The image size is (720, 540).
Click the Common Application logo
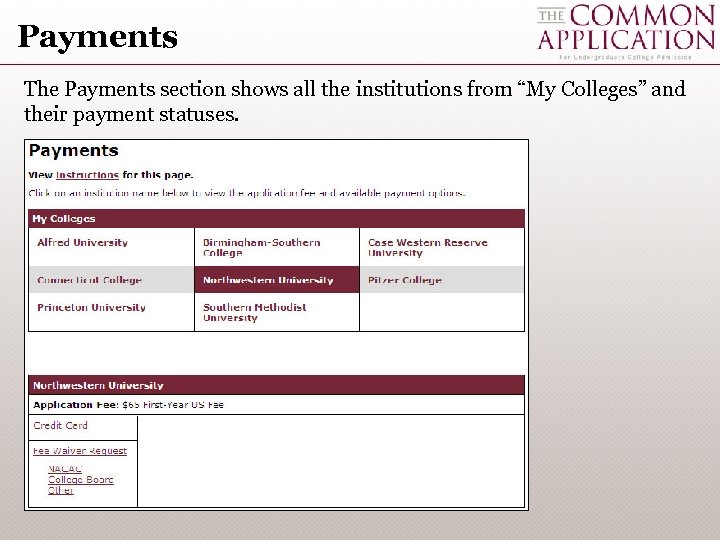625,30
